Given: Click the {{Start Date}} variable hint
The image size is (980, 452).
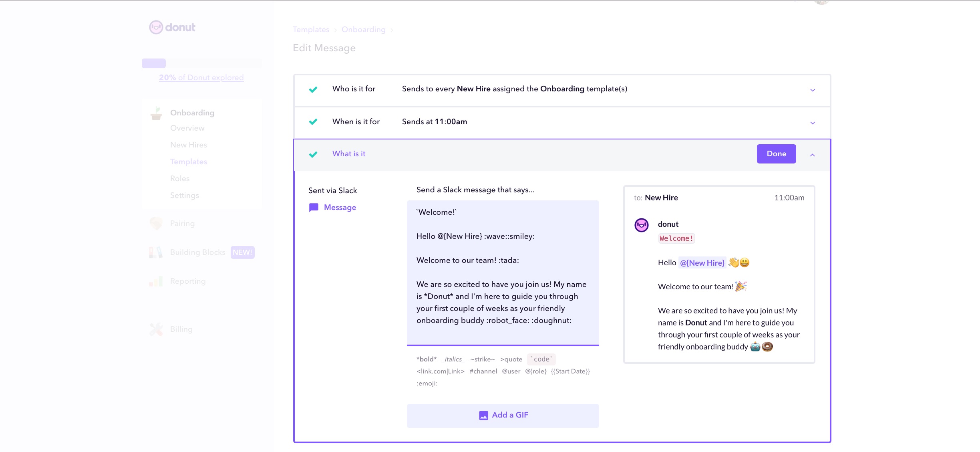Looking at the screenshot, I should (571, 371).
